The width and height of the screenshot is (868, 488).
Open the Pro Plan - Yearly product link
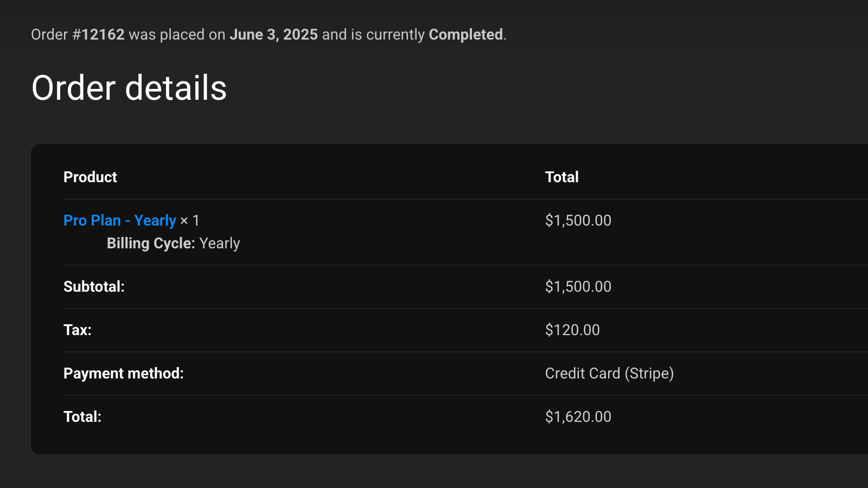click(119, 221)
